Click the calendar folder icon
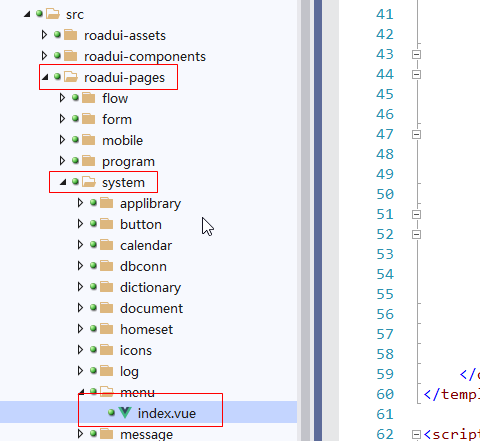This screenshot has width=480, height=441. coord(106,245)
